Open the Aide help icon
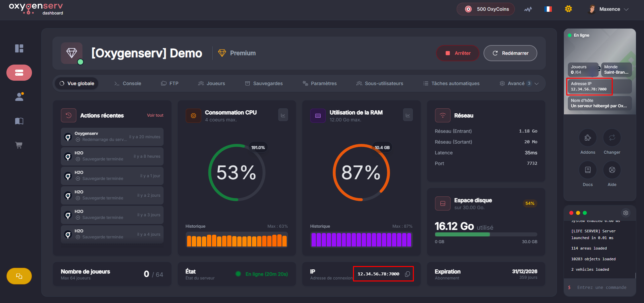 click(x=612, y=170)
